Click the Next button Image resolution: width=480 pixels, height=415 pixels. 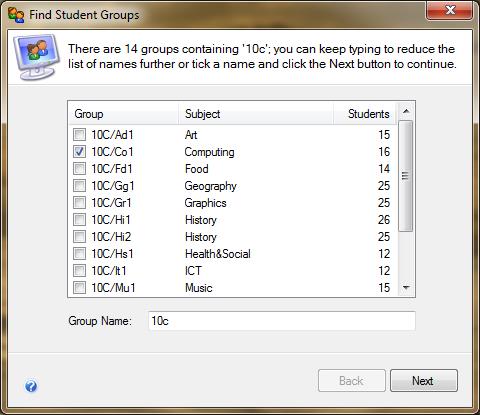424,381
